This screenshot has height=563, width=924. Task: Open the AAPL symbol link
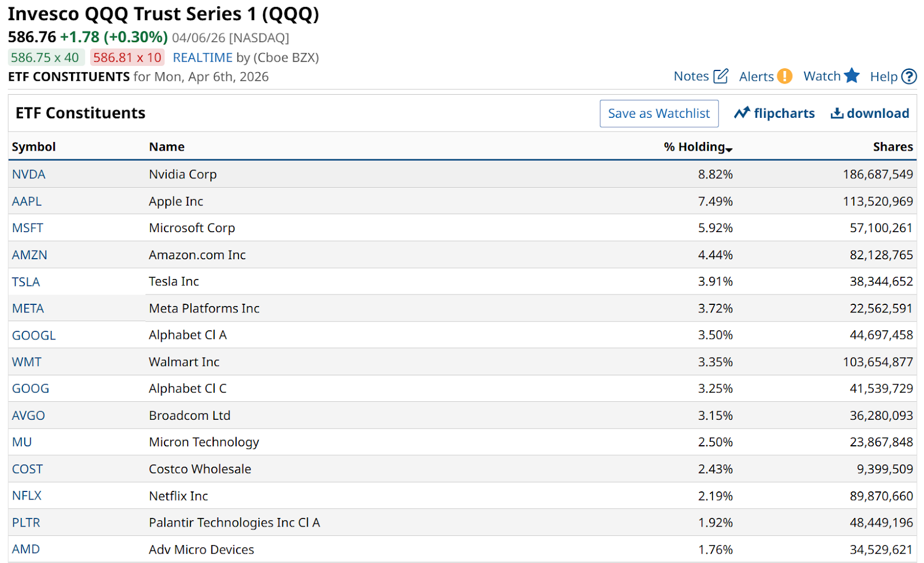(x=27, y=202)
